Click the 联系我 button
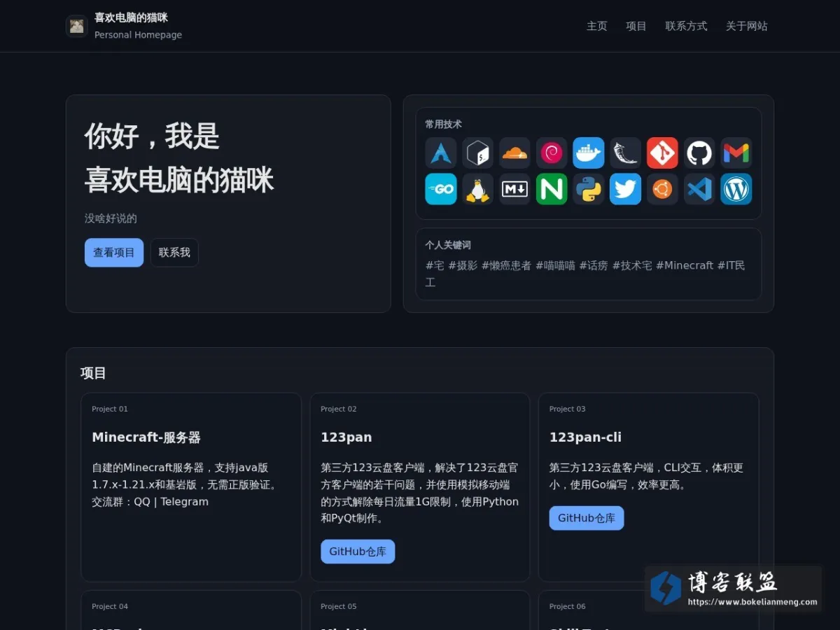This screenshot has height=630, width=840. coord(174,253)
